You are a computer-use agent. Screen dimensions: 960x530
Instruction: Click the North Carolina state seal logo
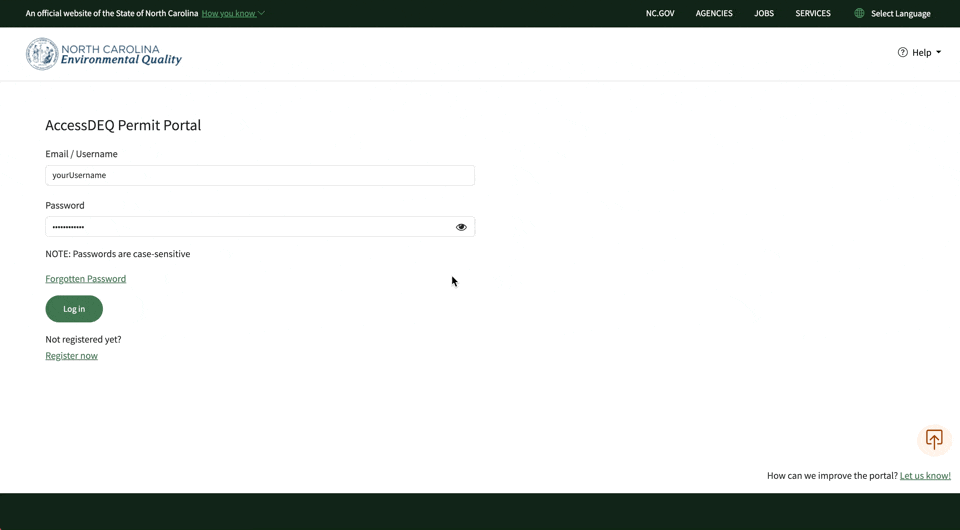coord(42,54)
